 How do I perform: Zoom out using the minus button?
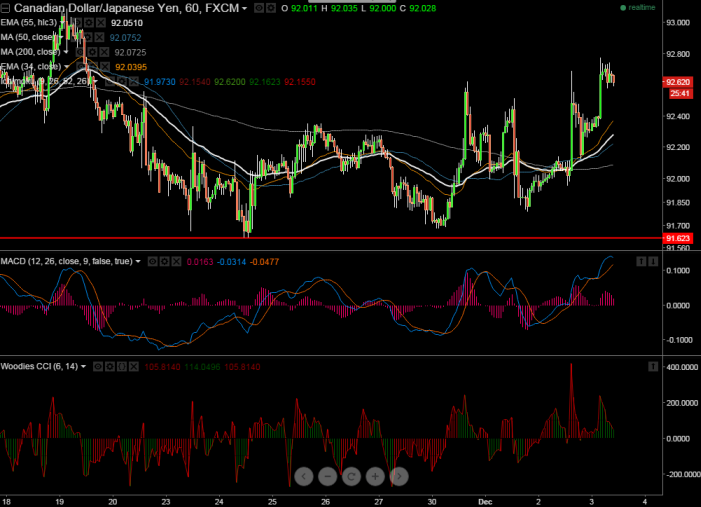[329, 476]
